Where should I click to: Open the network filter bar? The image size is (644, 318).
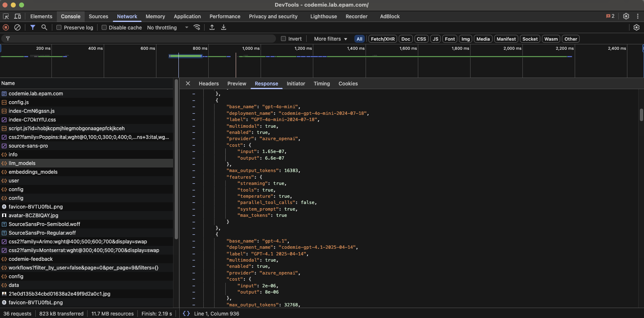33,27
